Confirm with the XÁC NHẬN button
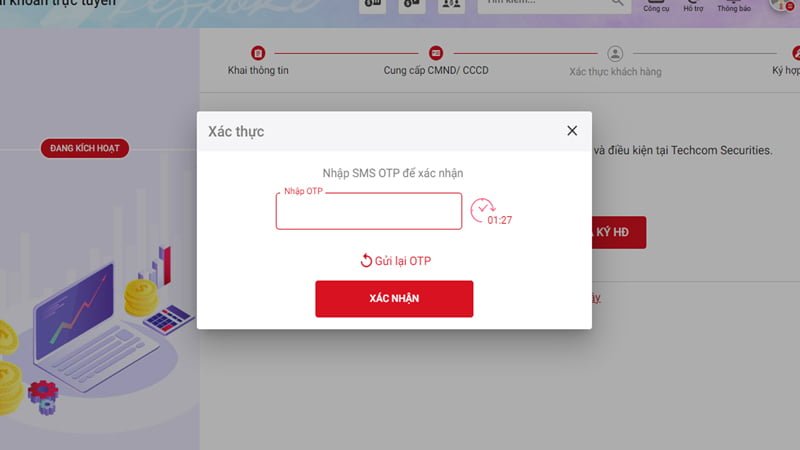800x450 pixels. point(394,298)
